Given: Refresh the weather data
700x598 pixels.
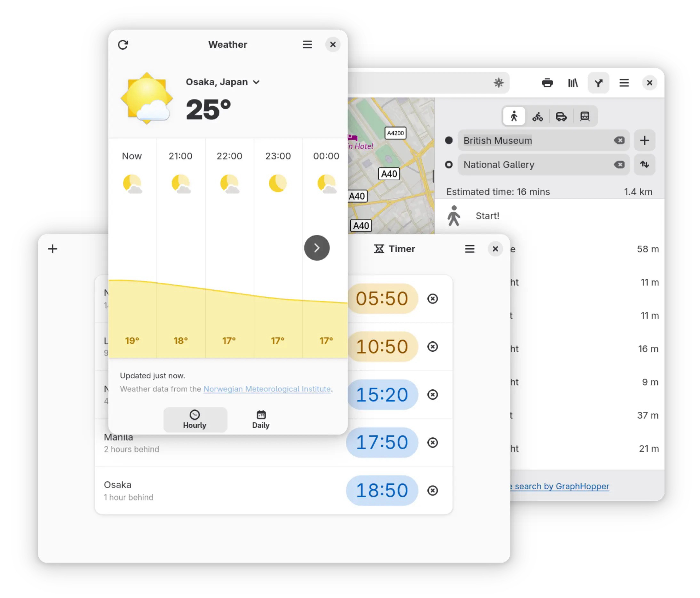Looking at the screenshot, I should pos(123,44).
